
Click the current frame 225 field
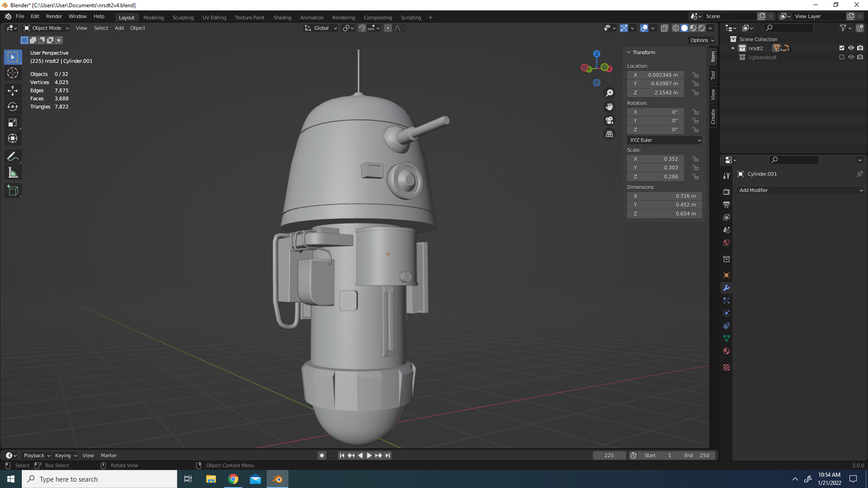(609, 455)
